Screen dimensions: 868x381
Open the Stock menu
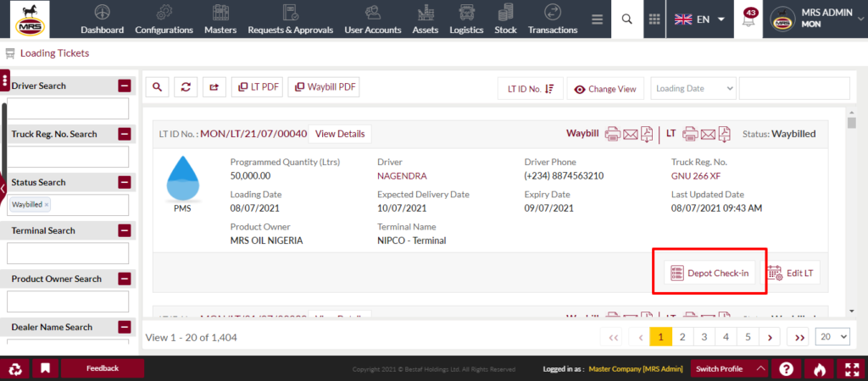(x=505, y=19)
